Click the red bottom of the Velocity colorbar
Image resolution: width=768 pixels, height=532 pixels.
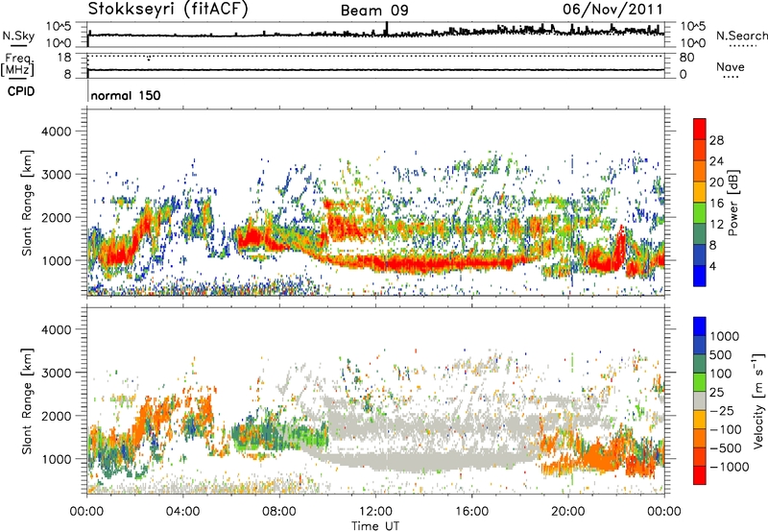point(700,475)
